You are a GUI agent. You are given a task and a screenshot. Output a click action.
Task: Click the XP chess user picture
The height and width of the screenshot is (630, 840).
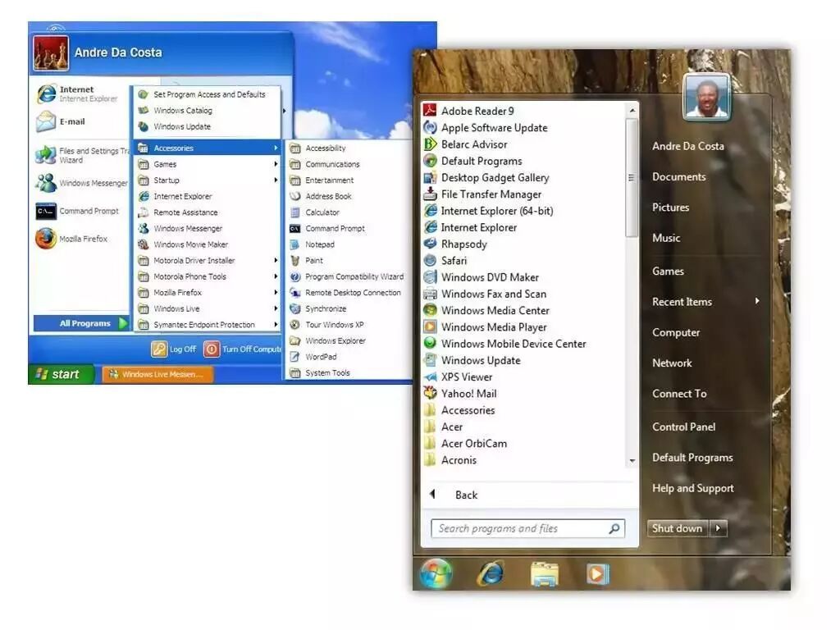click(51, 53)
